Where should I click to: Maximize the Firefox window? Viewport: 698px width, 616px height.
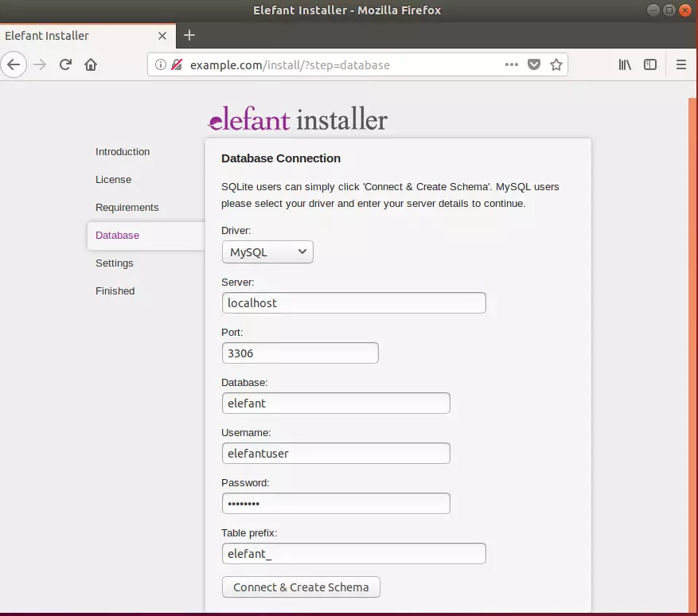pyautogui.click(x=669, y=10)
